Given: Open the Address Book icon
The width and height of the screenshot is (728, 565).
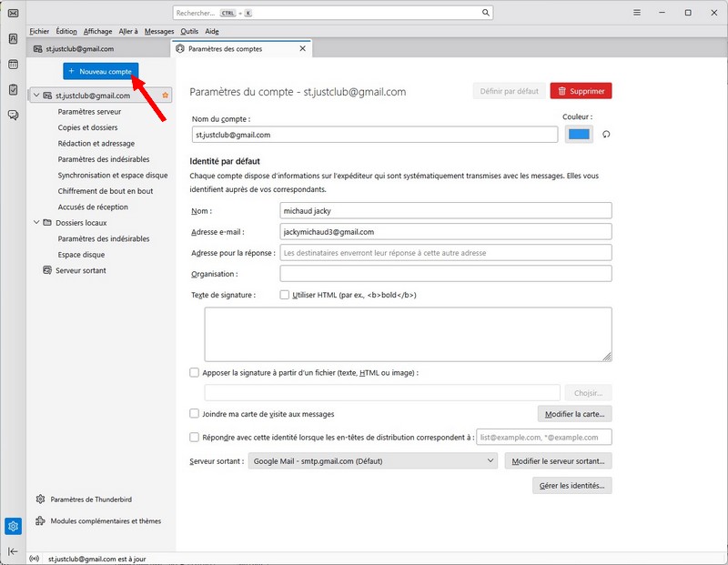Looking at the screenshot, I should [13, 39].
